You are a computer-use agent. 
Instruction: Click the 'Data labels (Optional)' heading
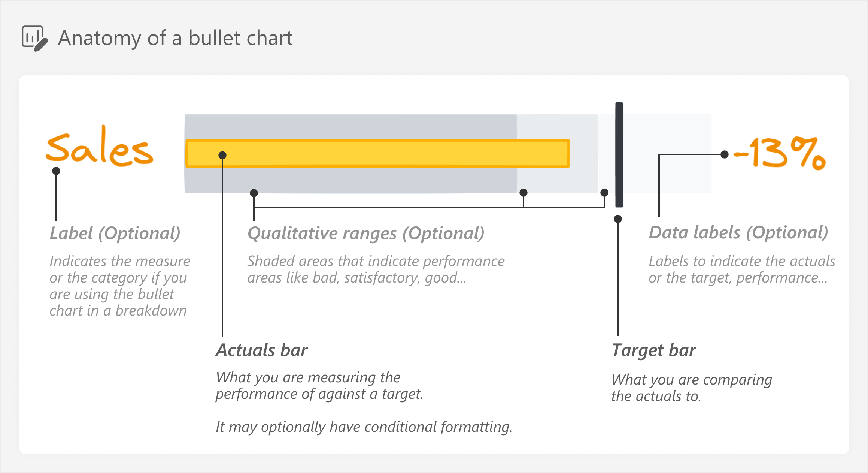738,232
